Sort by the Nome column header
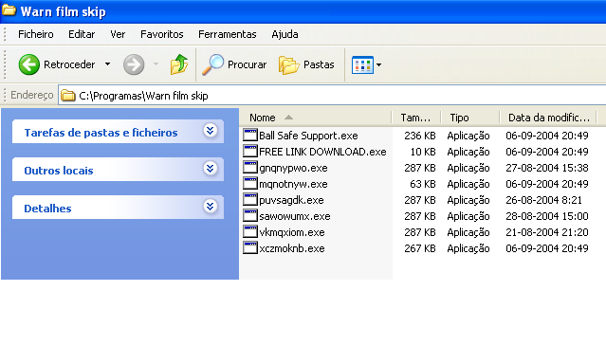The image size is (606, 364). tap(316, 118)
